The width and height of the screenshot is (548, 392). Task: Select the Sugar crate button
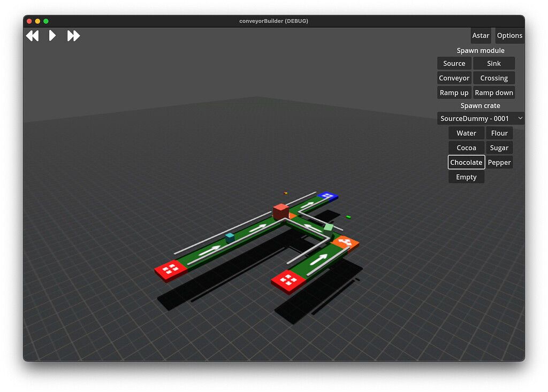coord(499,148)
